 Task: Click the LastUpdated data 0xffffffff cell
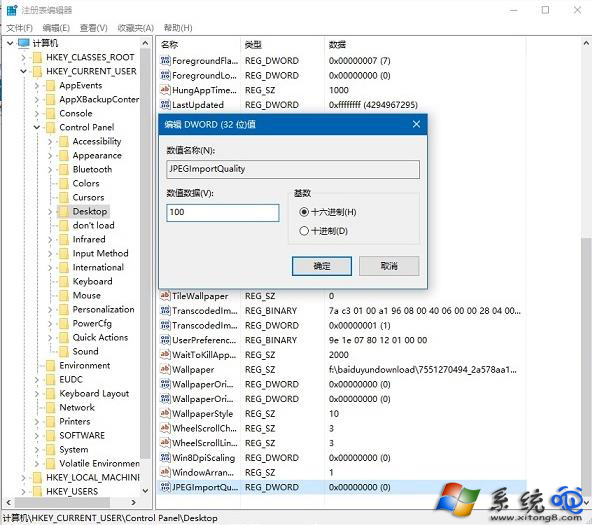373,105
